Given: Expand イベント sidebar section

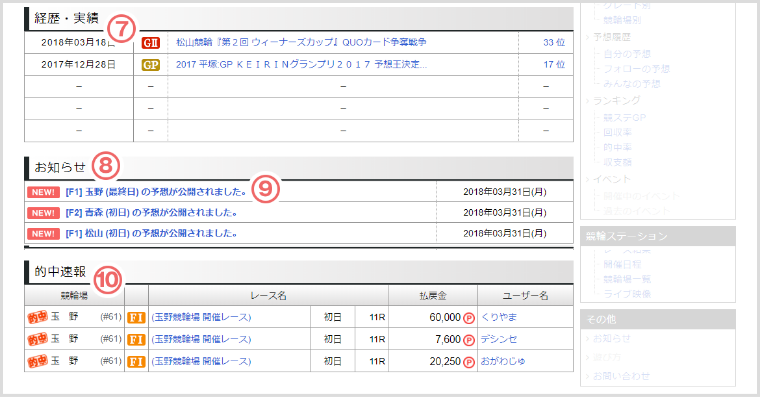Looking at the screenshot, I should point(612,179).
